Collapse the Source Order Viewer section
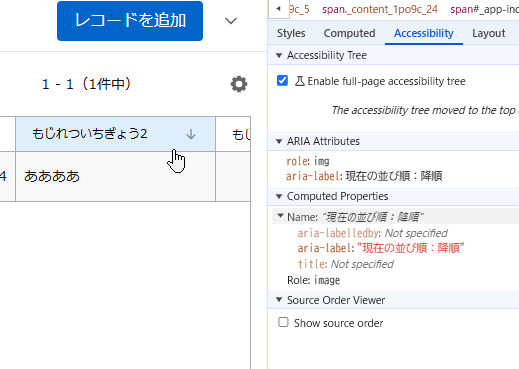519x369 pixels. 279,300
